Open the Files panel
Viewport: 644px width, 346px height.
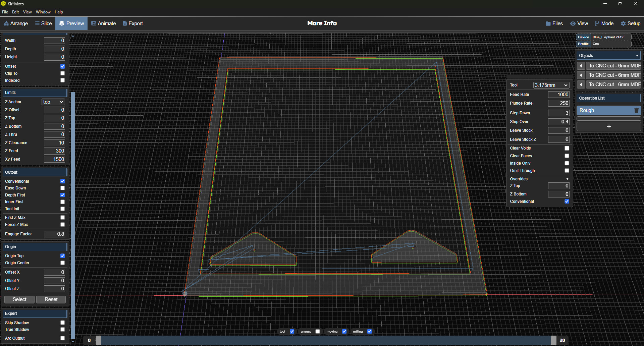[554, 23]
